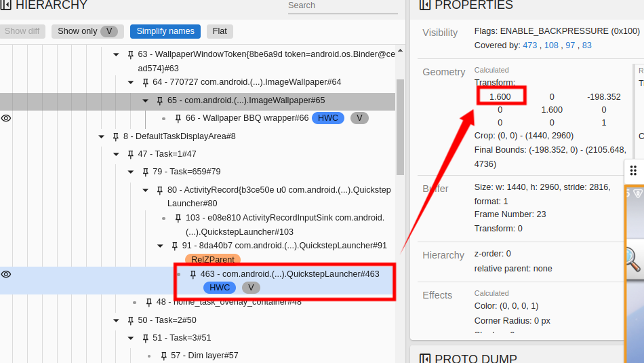The height and width of the screenshot is (363, 644).
Task: Open covering layer 108 link
Action: [x=551, y=45]
